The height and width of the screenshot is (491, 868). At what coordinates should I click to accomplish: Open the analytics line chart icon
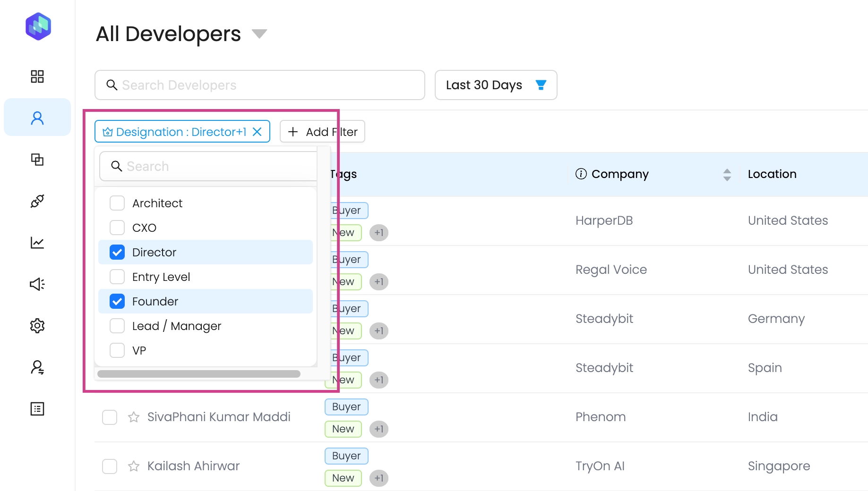(37, 243)
